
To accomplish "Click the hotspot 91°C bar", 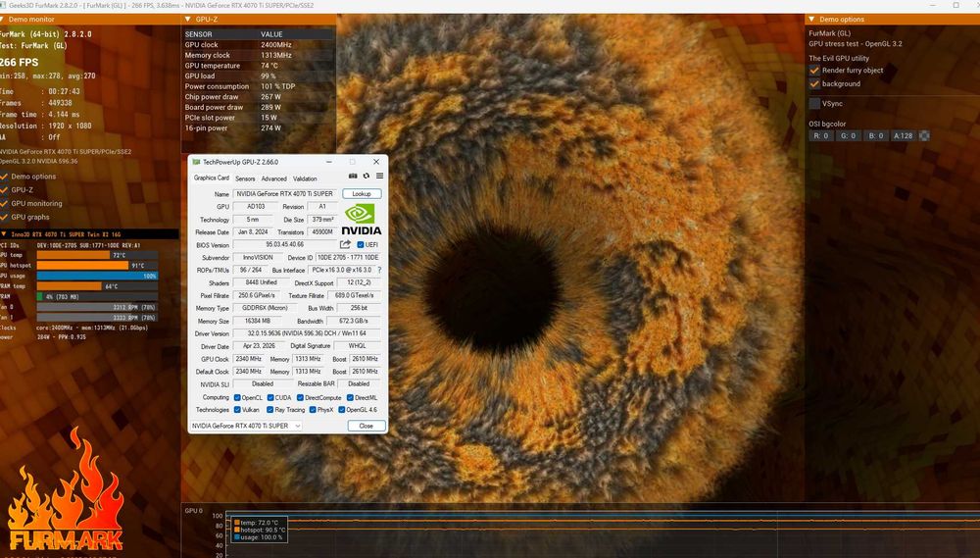I will point(97,265).
